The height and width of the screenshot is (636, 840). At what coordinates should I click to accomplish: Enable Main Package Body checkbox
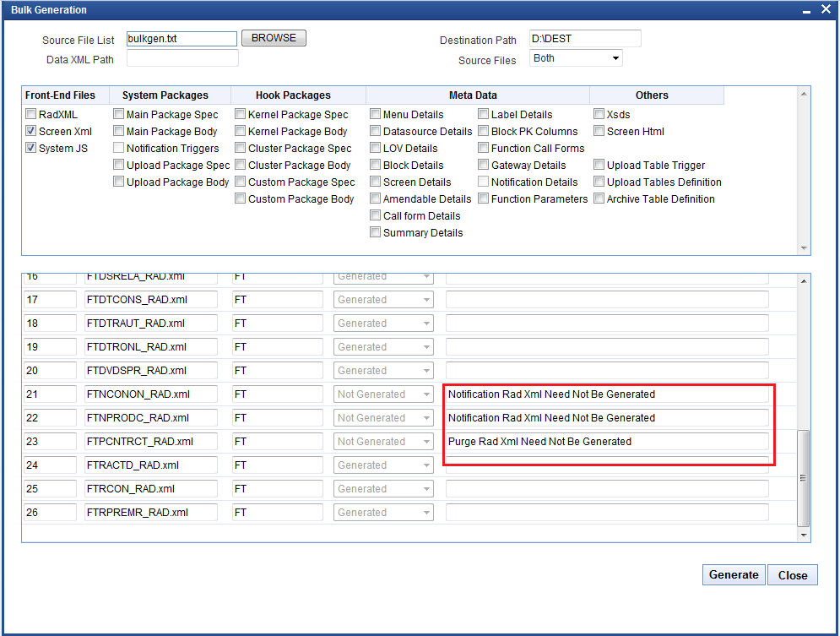pos(119,131)
